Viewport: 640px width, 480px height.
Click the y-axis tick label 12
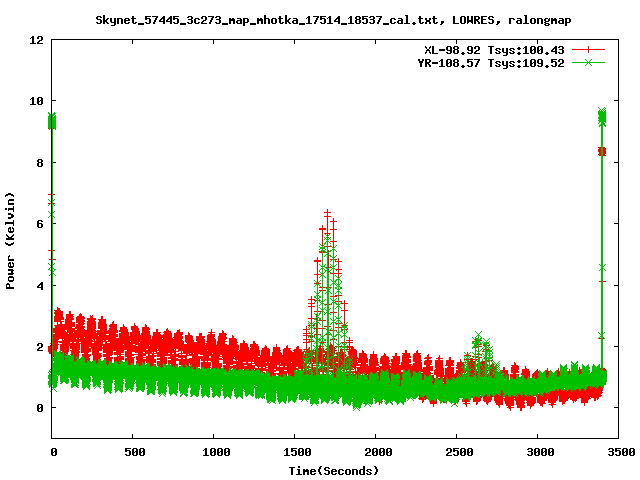36,40
